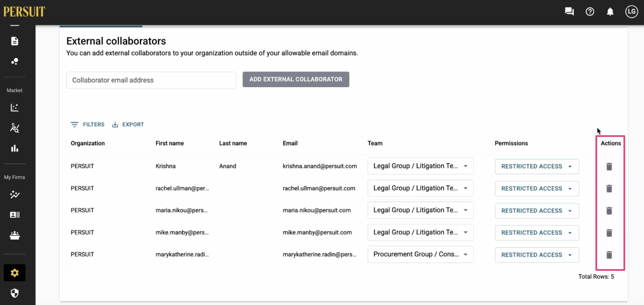Select email mike.manby@persuit.com
This screenshot has width=644, height=305.
tap(317, 233)
